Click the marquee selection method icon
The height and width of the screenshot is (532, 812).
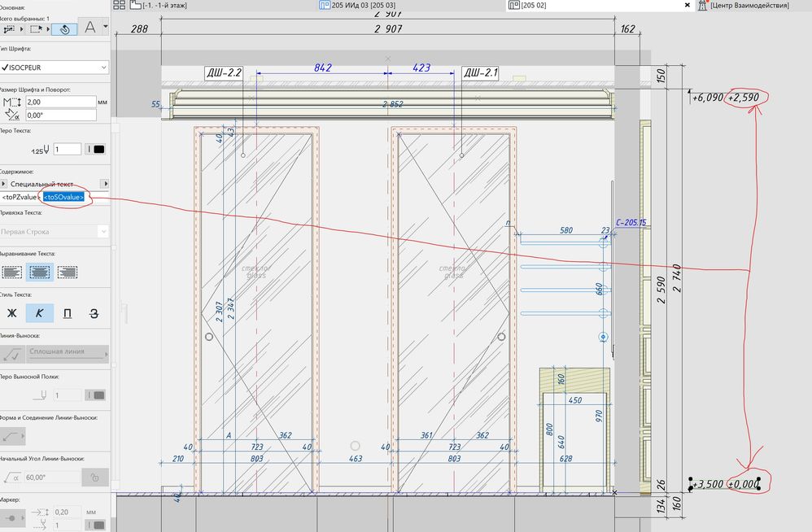pos(36,29)
